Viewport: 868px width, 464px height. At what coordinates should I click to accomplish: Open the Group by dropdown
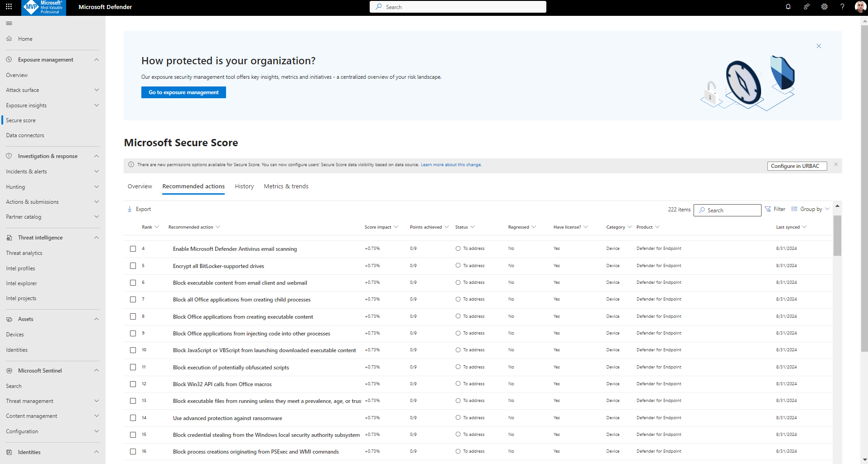pyautogui.click(x=810, y=209)
